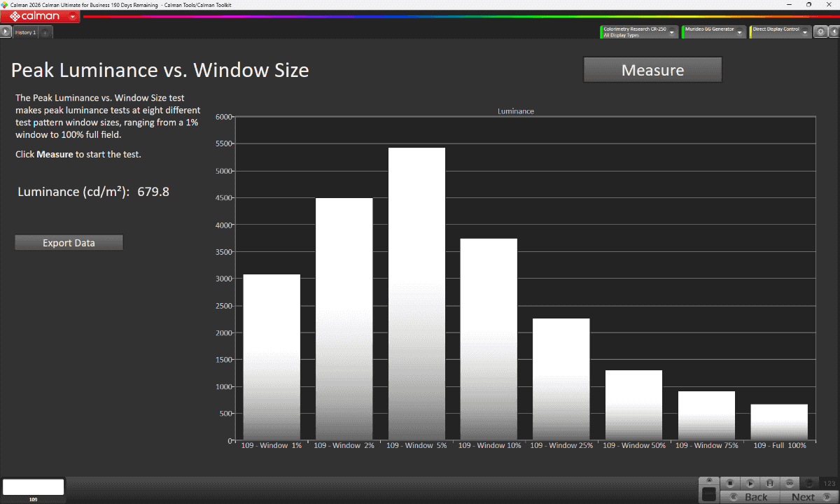Click the Luminance value 679.8
The image size is (840, 504).
coord(153,192)
